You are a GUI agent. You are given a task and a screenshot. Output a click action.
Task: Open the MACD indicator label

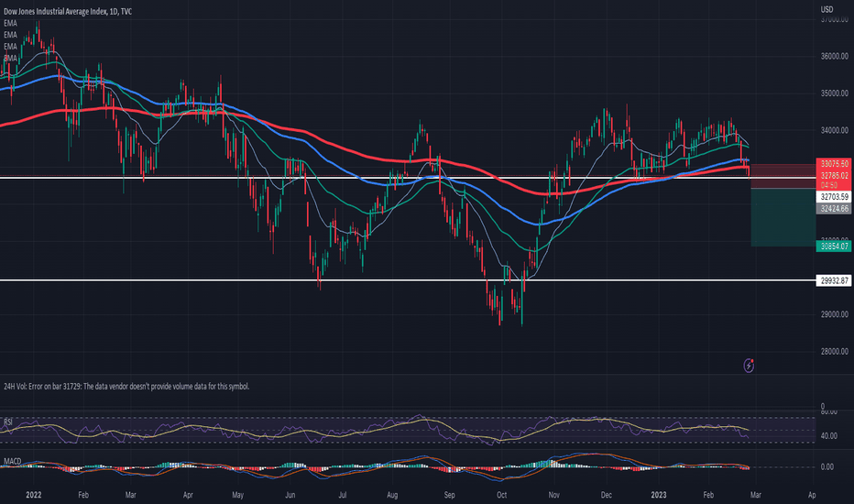[x=13, y=461]
